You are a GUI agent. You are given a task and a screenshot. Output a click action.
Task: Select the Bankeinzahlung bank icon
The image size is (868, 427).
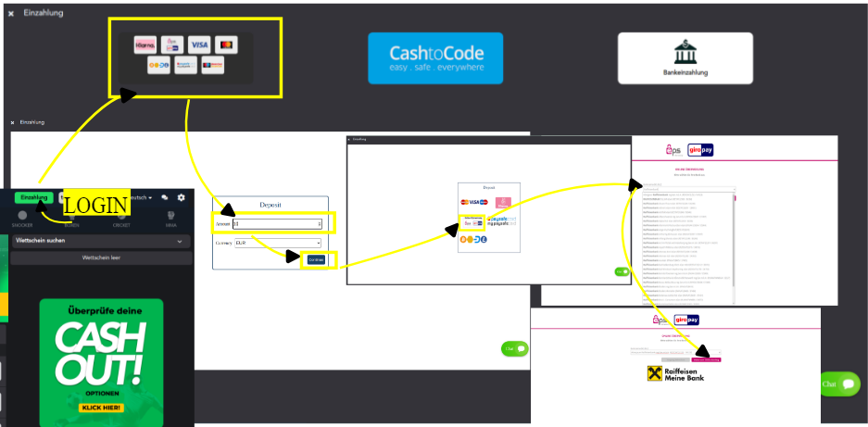685,57
